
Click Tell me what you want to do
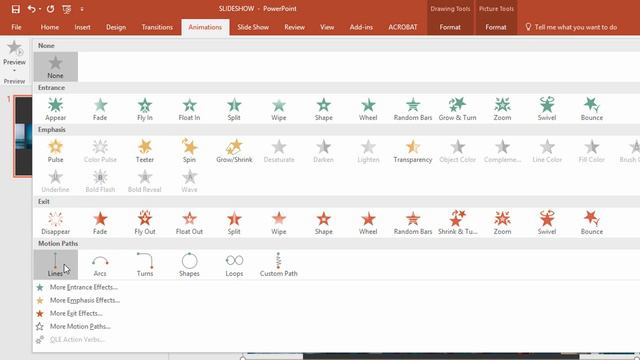pos(571,27)
